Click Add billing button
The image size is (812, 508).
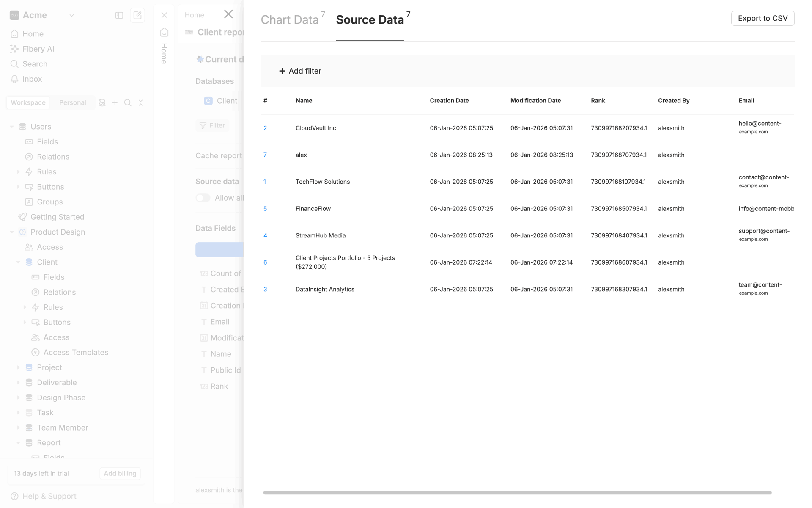pos(120,473)
